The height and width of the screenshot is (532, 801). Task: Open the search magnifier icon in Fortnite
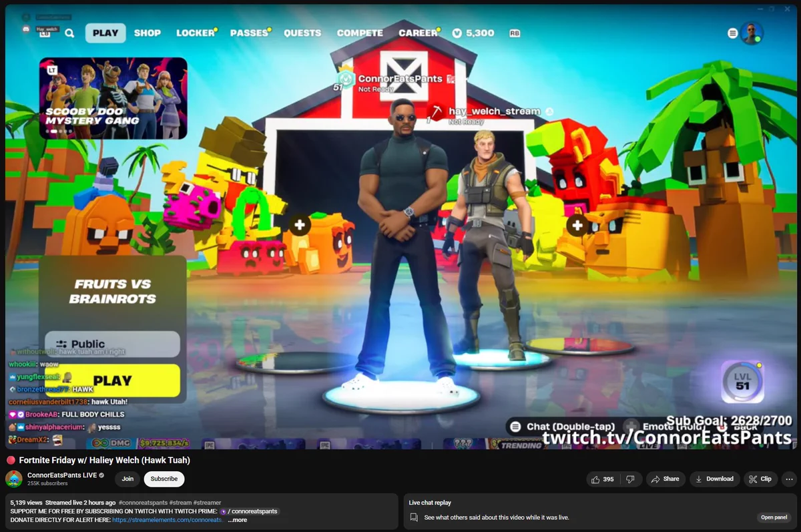[69, 33]
